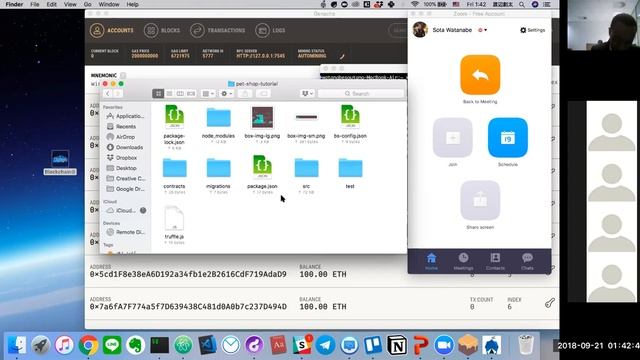Switch to Chats tab in Zoom
Image resolution: width=640 pixels, height=360 pixels.
pyautogui.click(x=527, y=262)
